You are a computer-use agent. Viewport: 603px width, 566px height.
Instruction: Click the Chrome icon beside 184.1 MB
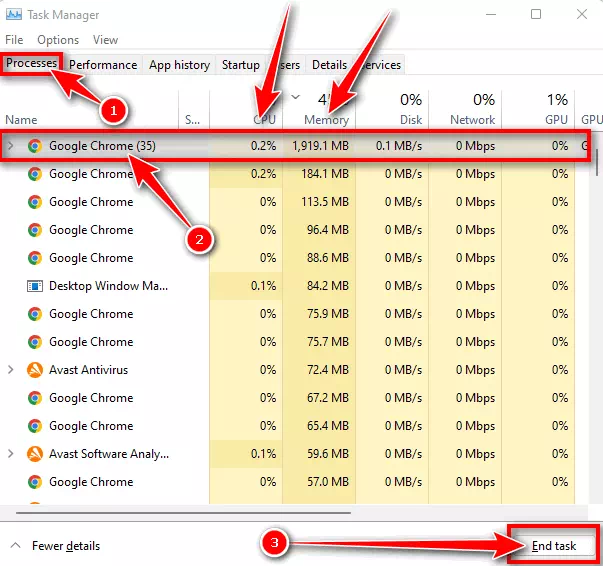tap(35, 174)
